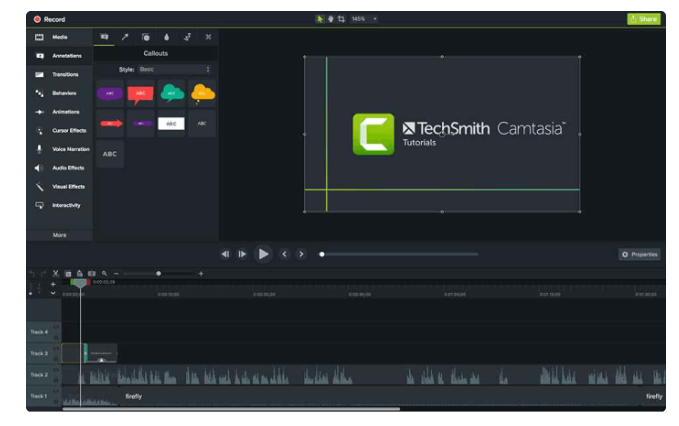Open the 145% canvas zoom dropdown
Image resolution: width=679 pixels, height=426 pixels.
(x=364, y=19)
